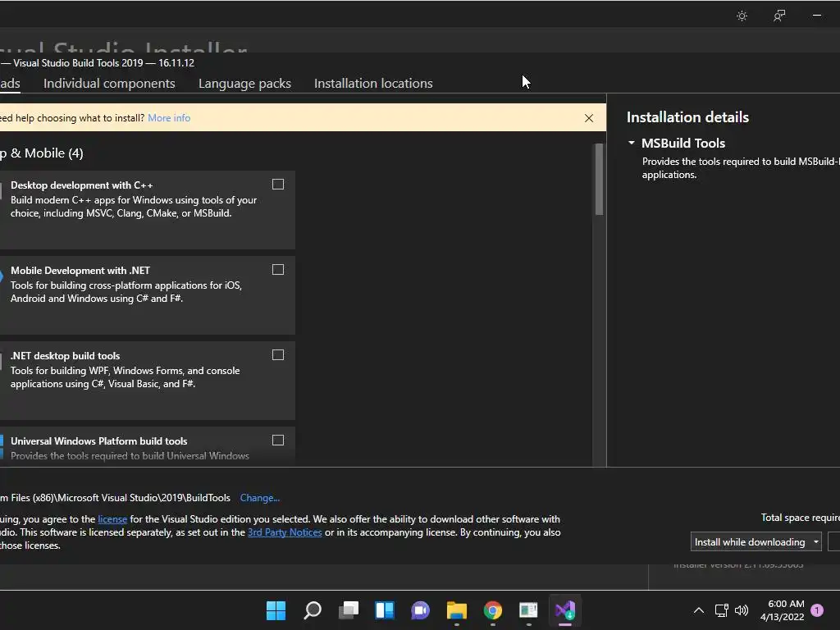Screen dimensions: 840x630
Task: Open the app left of Visual Studio Installer
Action: coord(529,610)
